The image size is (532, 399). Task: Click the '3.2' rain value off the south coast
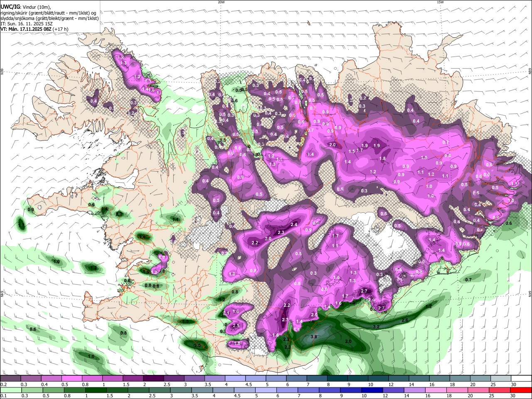click(x=376, y=327)
